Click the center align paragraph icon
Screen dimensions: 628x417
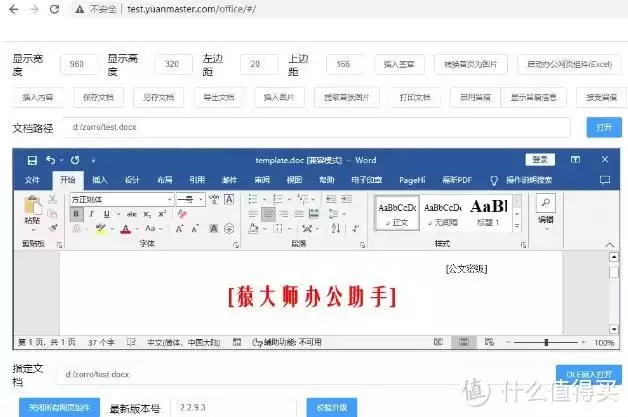(x=267, y=214)
